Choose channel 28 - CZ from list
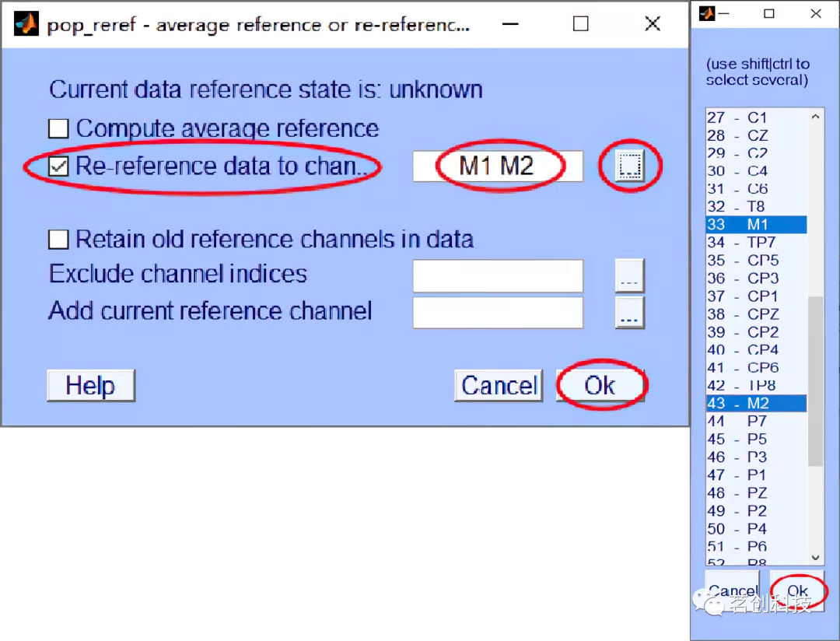840x641 pixels. click(x=755, y=135)
